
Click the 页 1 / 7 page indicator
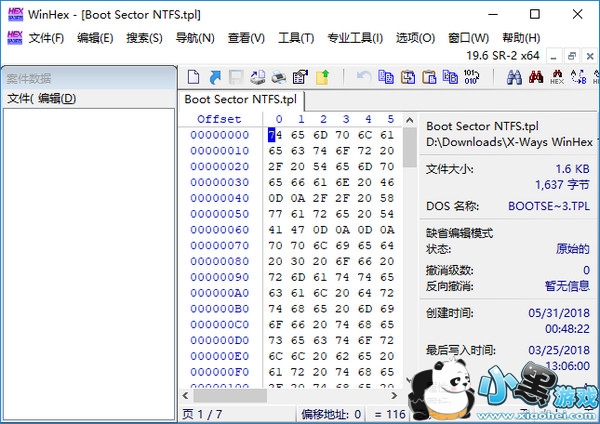(x=202, y=414)
